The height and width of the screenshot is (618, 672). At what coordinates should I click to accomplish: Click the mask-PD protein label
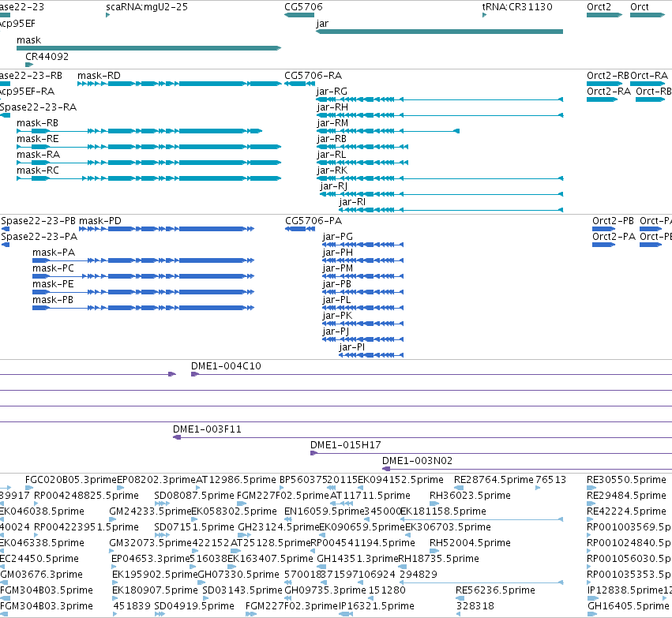pyautogui.click(x=100, y=221)
